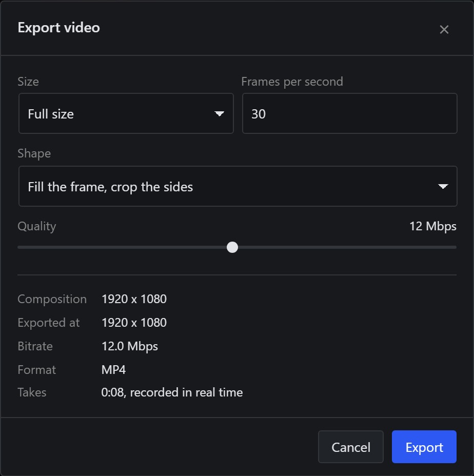
Task: Open the Size dropdown showing Full size
Action: [x=126, y=113]
